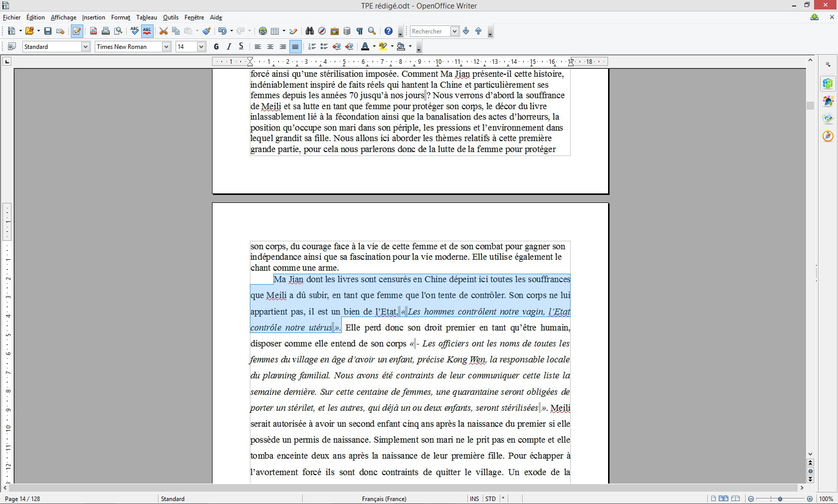
Task: Apply Highlighting color swatch
Action: [x=383, y=47]
